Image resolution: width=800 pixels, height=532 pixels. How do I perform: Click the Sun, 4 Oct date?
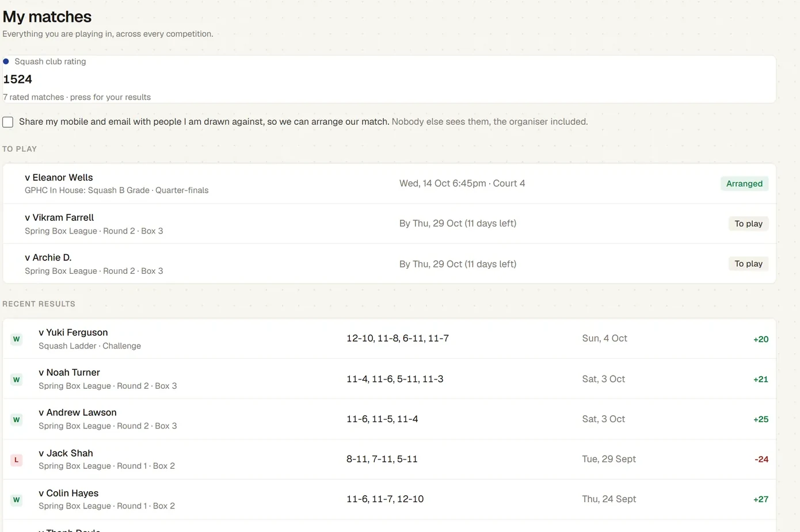(604, 339)
